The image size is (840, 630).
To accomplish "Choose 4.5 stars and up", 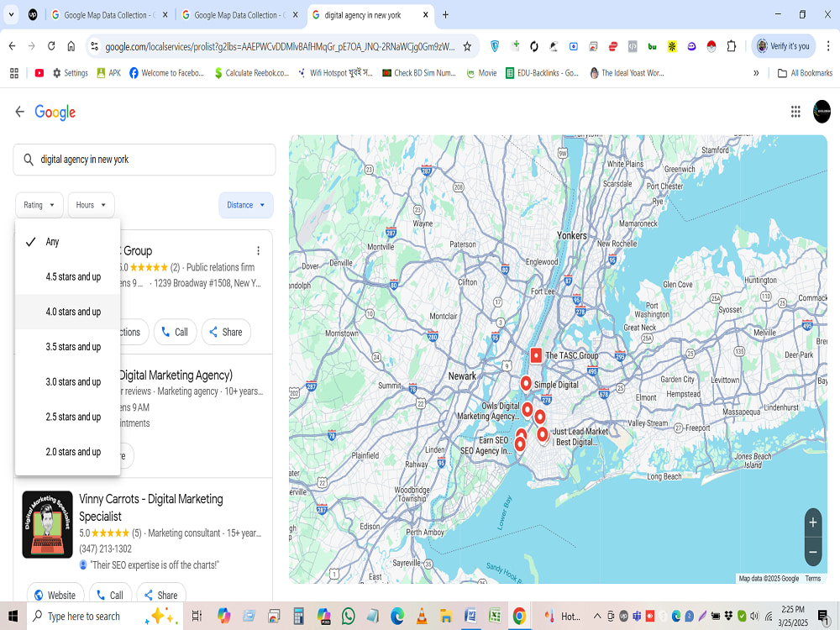I will [x=68, y=276].
